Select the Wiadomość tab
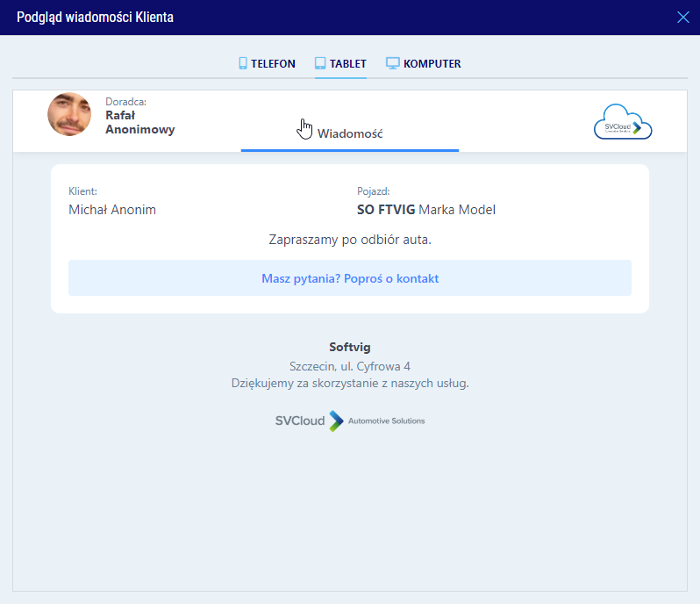 350,133
